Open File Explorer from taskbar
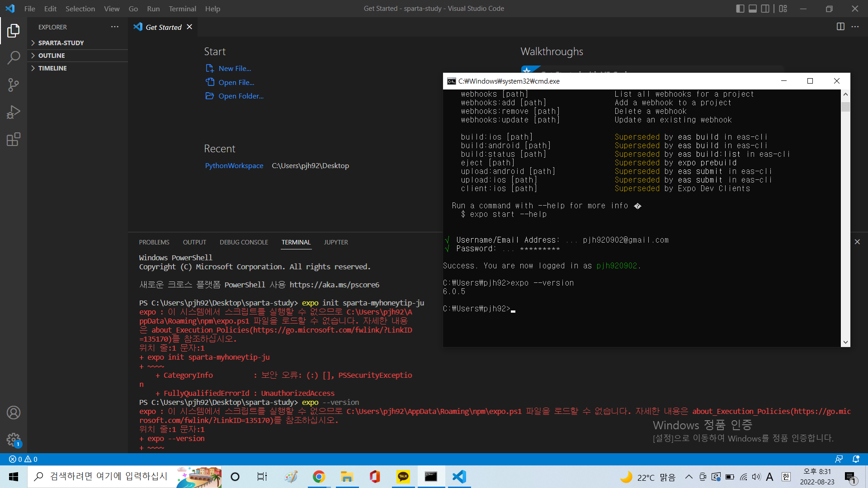This screenshot has width=868, height=488. pos(347,477)
